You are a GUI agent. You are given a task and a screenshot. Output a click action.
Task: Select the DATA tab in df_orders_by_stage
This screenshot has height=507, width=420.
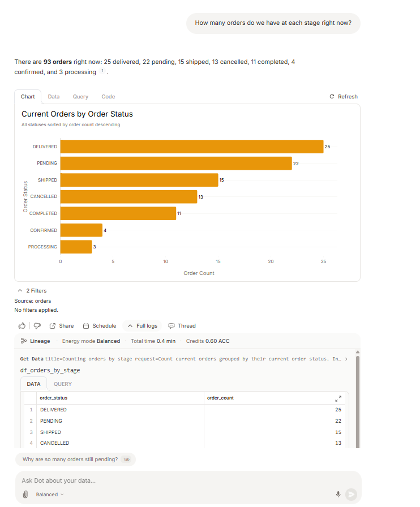(x=33, y=384)
